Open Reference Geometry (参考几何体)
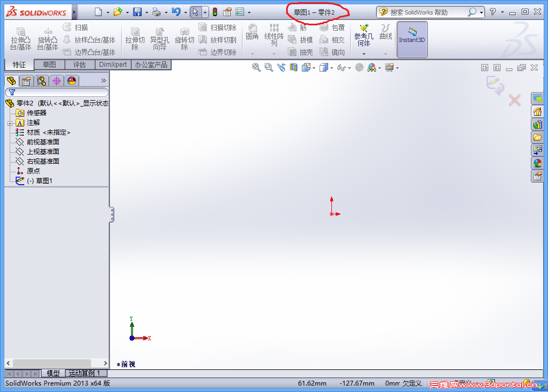The width and height of the screenshot is (548, 392). coord(364,35)
